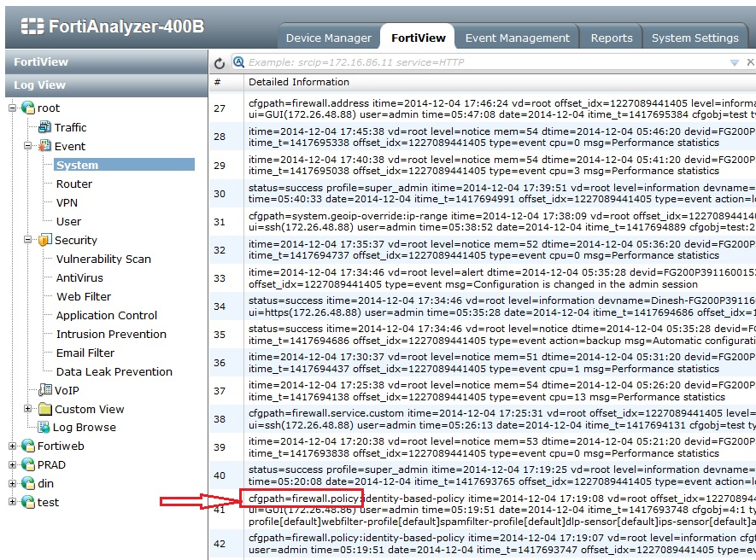
Task: Clear search with the X icon
Action: click(750, 62)
